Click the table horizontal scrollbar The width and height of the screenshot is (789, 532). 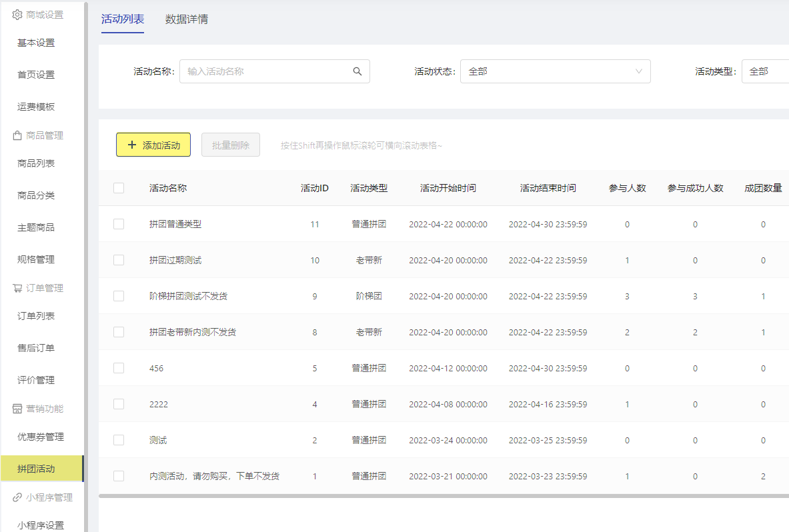tap(444, 496)
